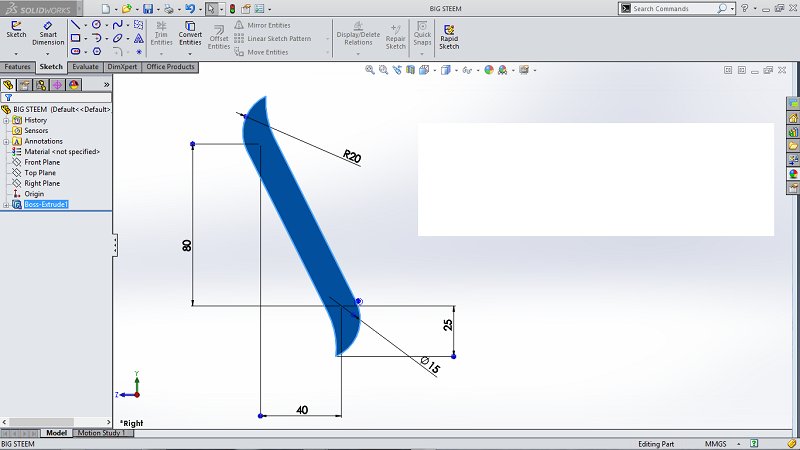The height and width of the screenshot is (450, 800).
Task: Switch to the Office Products tab
Action: 170,67
